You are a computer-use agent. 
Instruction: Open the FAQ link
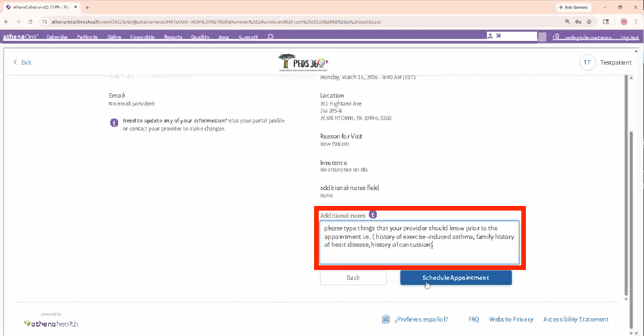pyautogui.click(x=474, y=319)
